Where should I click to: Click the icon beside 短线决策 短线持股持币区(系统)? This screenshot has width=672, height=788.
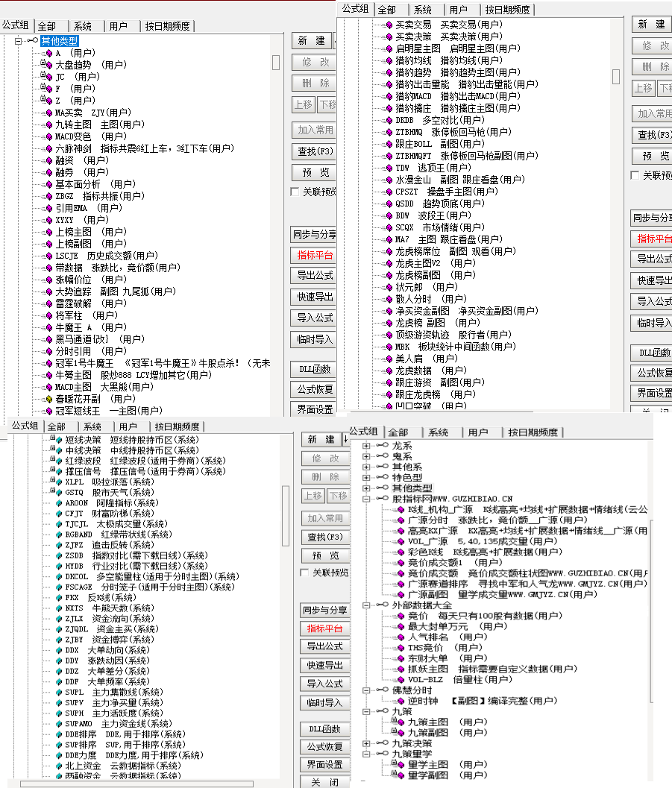pyautogui.click(x=59, y=441)
